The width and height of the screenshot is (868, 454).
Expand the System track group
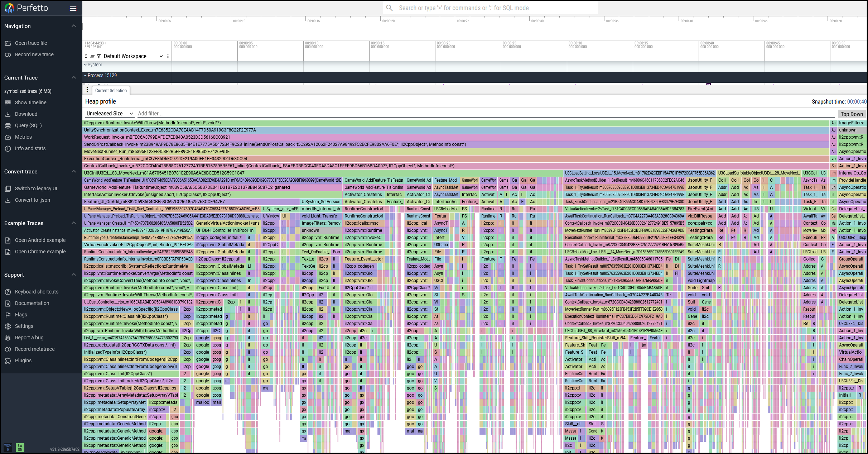[85, 65]
